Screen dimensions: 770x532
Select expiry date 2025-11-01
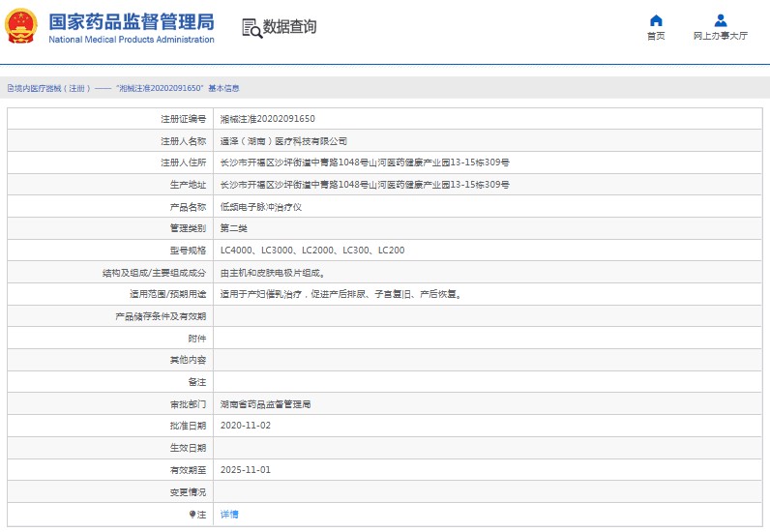pos(246,470)
